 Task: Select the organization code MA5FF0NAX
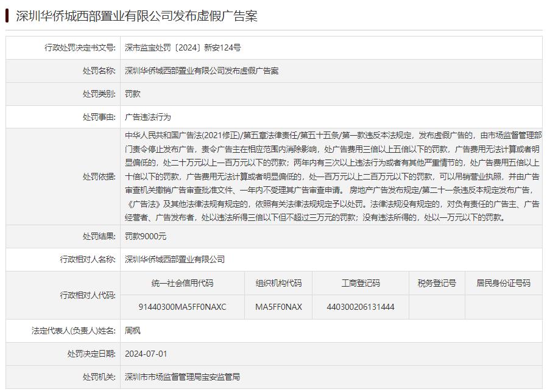click(x=278, y=307)
